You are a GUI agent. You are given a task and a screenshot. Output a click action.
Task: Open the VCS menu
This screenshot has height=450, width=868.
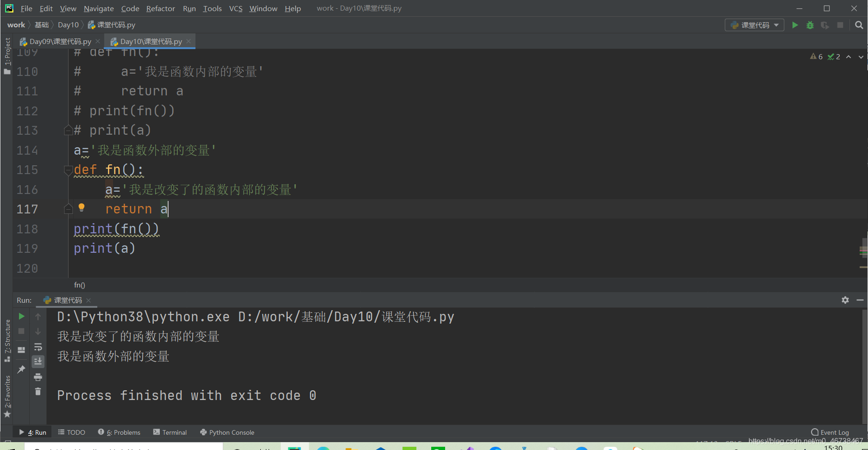pyautogui.click(x=236, y=8)
